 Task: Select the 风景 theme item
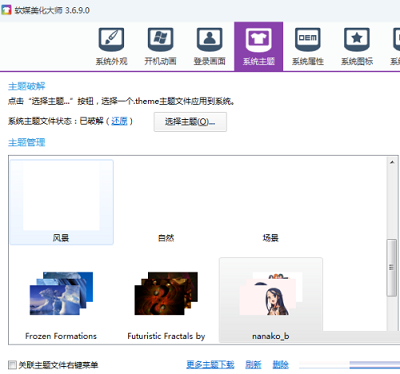click(x=62, y=202)
